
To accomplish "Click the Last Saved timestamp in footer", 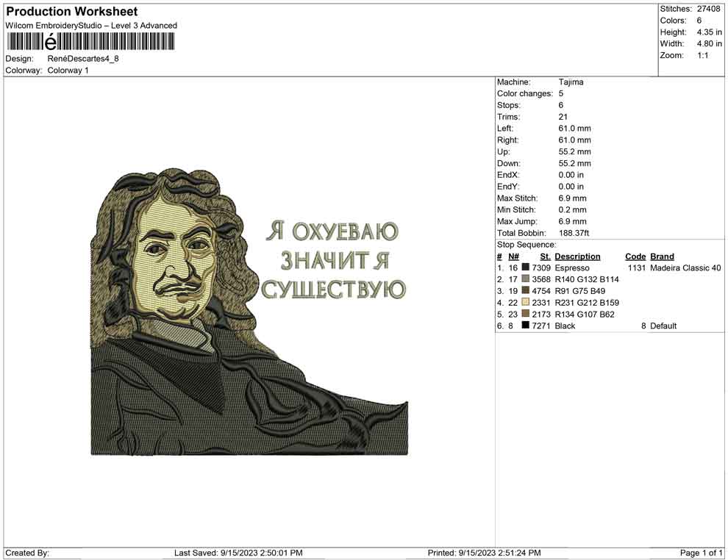I will click(239, 553).
